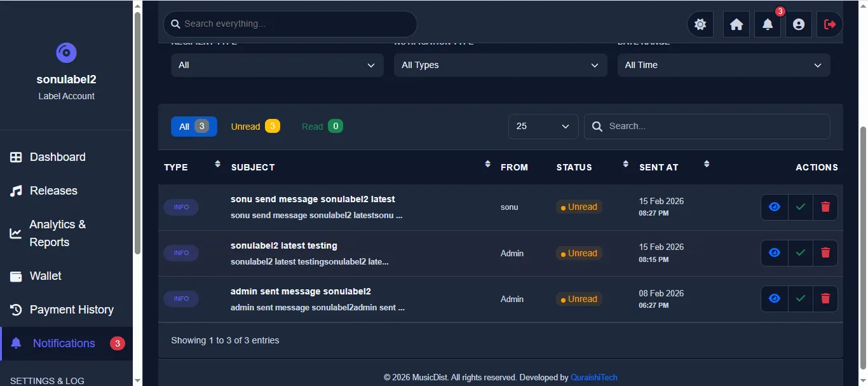Click the red logout icon

pyautogui.click(x=830, y=24)
